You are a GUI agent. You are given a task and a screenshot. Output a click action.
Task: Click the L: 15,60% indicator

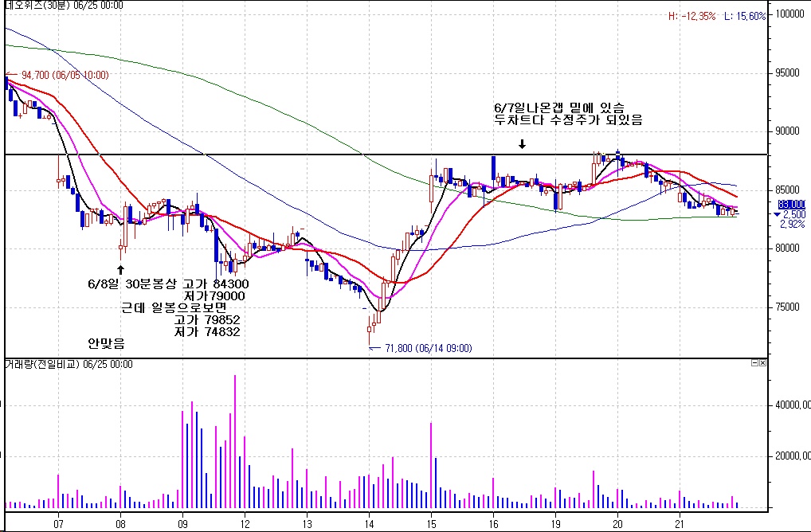(745, 16)
